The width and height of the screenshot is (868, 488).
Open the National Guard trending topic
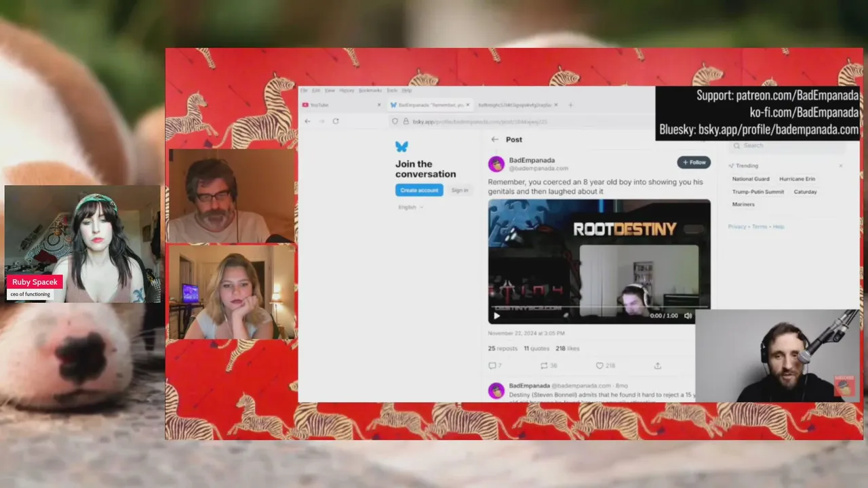tap(751, 179)
